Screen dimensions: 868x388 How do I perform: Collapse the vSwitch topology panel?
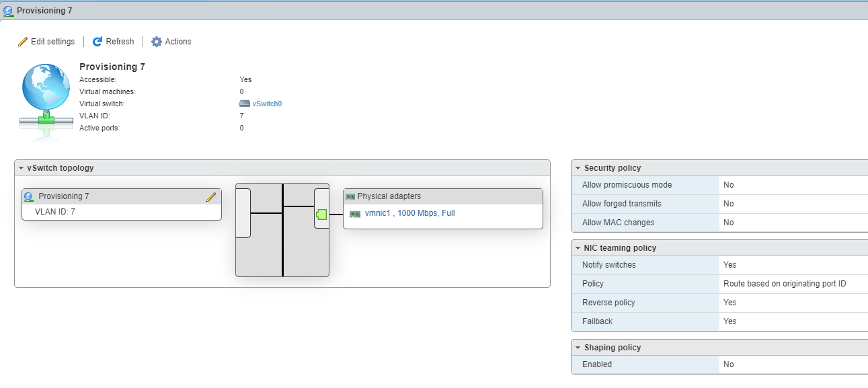click(22, 168)
